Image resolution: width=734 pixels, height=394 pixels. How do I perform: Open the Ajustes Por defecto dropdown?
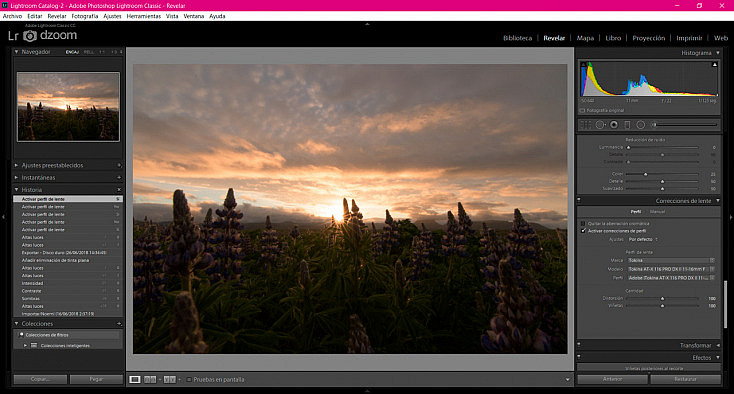click(643, 239)
